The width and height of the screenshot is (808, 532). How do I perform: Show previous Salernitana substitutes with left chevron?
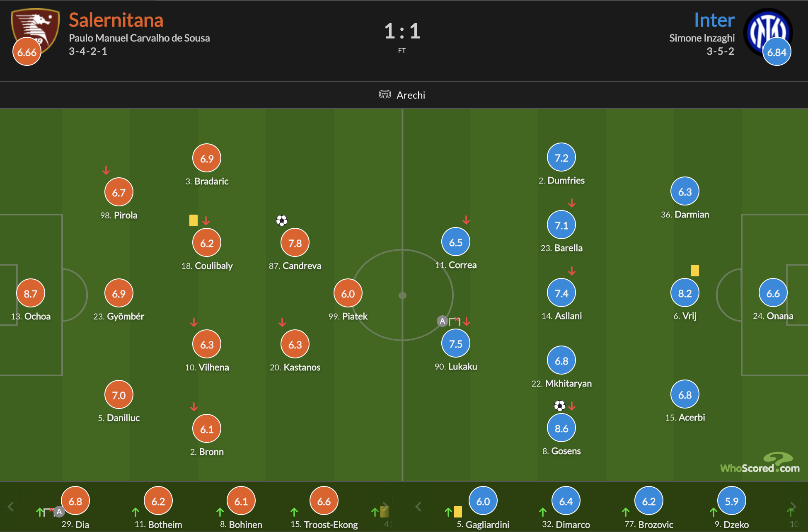click(x=11, y=506)
